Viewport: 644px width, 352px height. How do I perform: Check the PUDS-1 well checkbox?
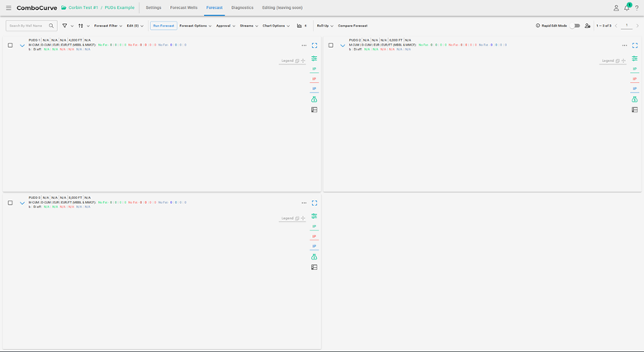tap(11, 45)
